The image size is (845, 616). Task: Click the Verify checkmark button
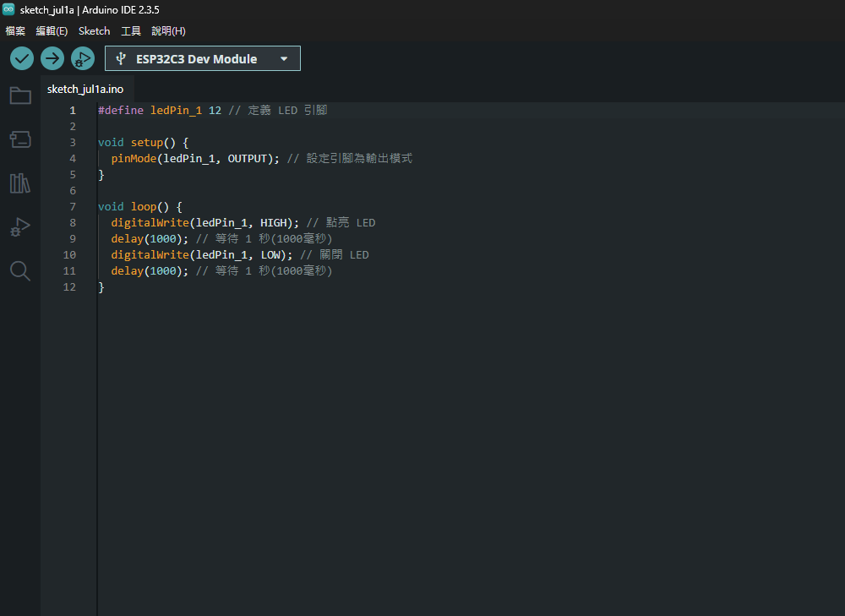click(22, 59)
